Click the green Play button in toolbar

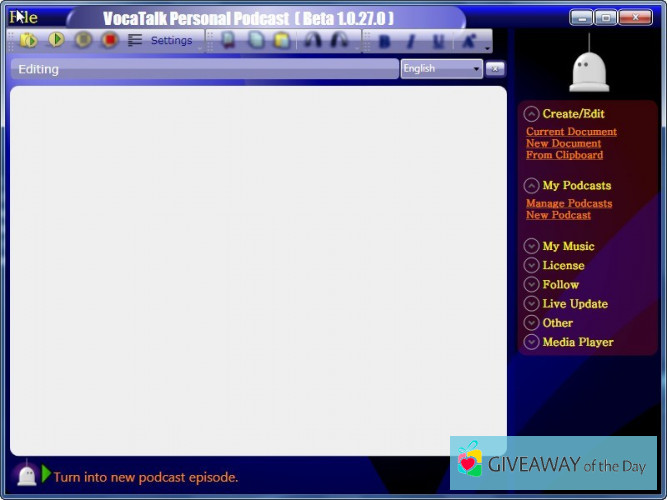[56, 40]
